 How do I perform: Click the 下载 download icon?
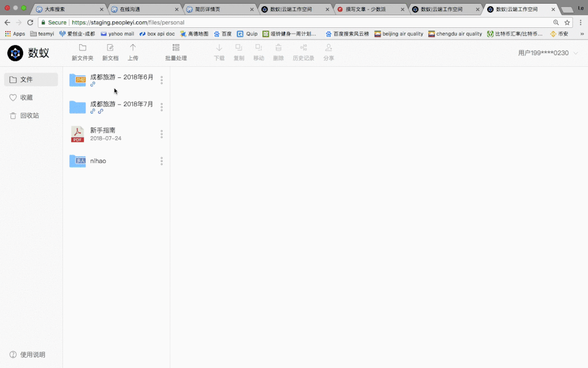[x=219, y=48]
